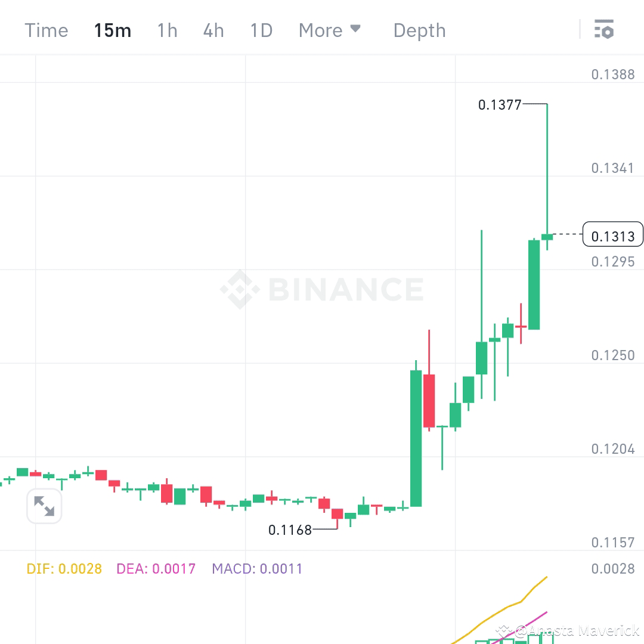Screen dimensions: 644x644
Task: Open the More timeframe dropdown
Action: click(322, 30)
